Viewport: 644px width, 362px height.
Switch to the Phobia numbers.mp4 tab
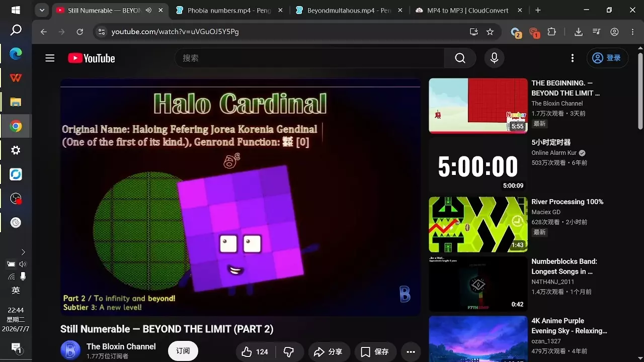pos(229,10)
